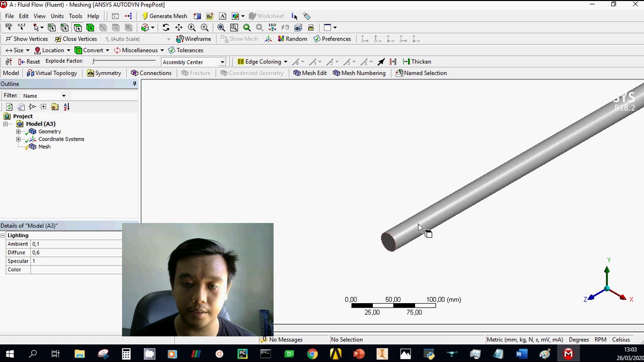Viewport: 644px width, 362px height.
Task: Open the Miscellaneous dropdown
Action: [x=139, y=50]
